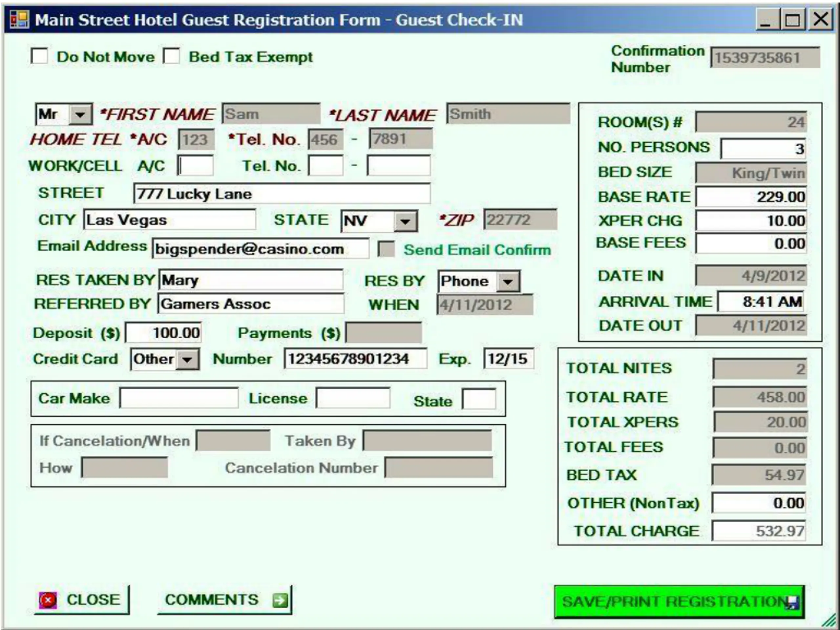The height and width of the screenshot is (630, 840).
Task: Click the TOTAL NITES field
Action: click(x=760, y=369)
